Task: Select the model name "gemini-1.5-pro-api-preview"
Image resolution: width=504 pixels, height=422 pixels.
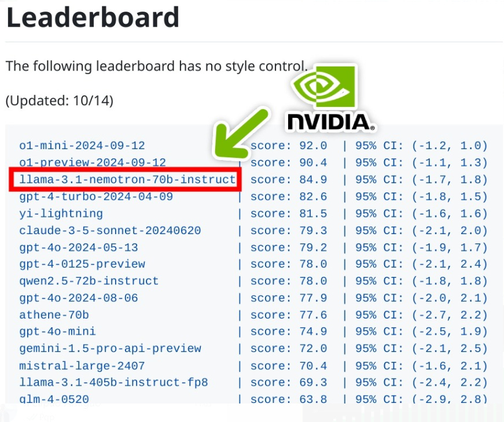Action: tap(110, 349)
